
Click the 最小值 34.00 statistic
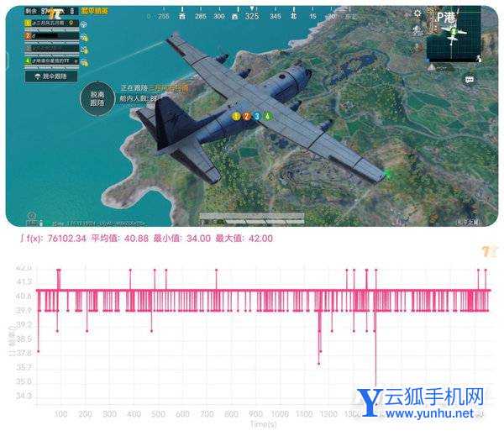182,239
